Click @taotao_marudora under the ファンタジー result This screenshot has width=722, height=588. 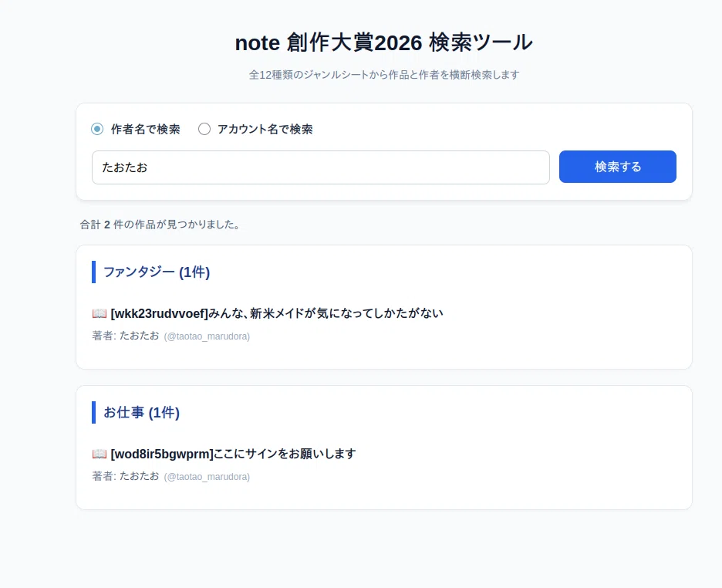[207, 336]
